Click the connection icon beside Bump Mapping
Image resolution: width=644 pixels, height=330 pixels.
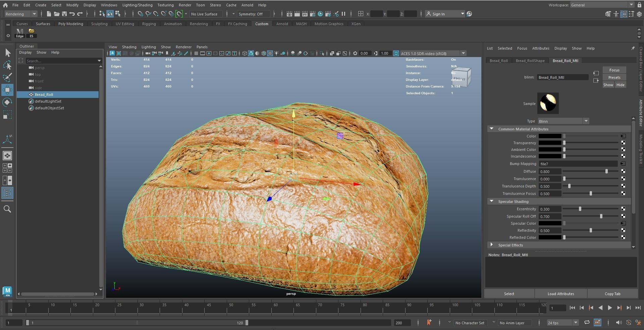click(x=623, y=164)
